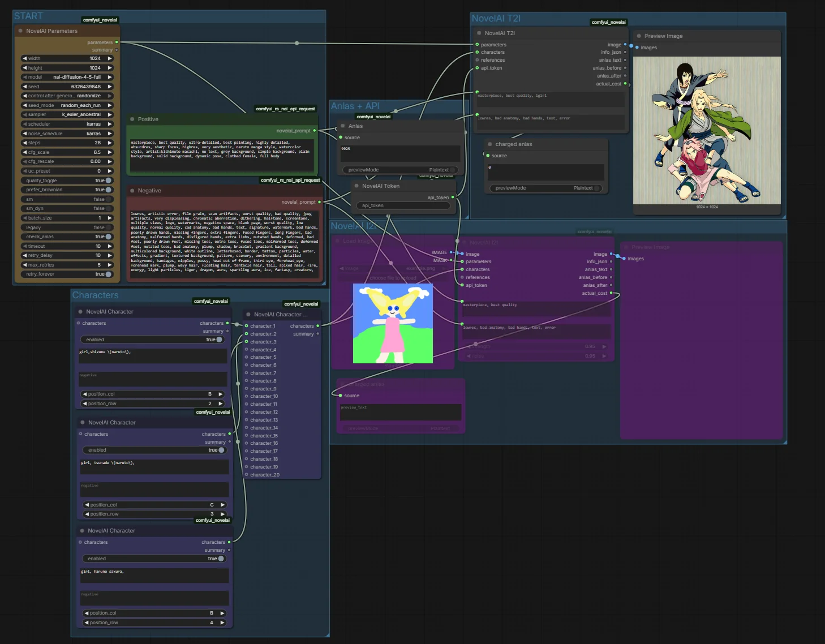Collapse the NovelAI Parameters node via its title dot
The image size is (825, 644).
click(20, 31)
